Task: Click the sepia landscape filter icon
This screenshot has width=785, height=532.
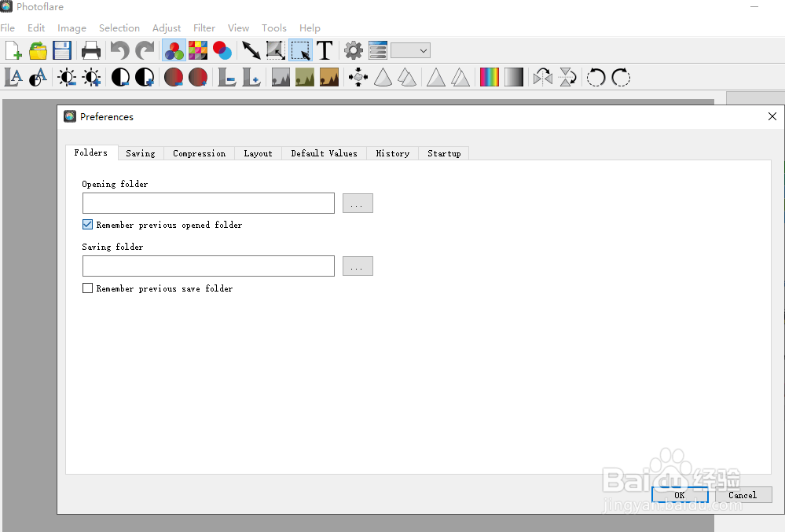Action: pyautogui.click(x=329, y=78)
